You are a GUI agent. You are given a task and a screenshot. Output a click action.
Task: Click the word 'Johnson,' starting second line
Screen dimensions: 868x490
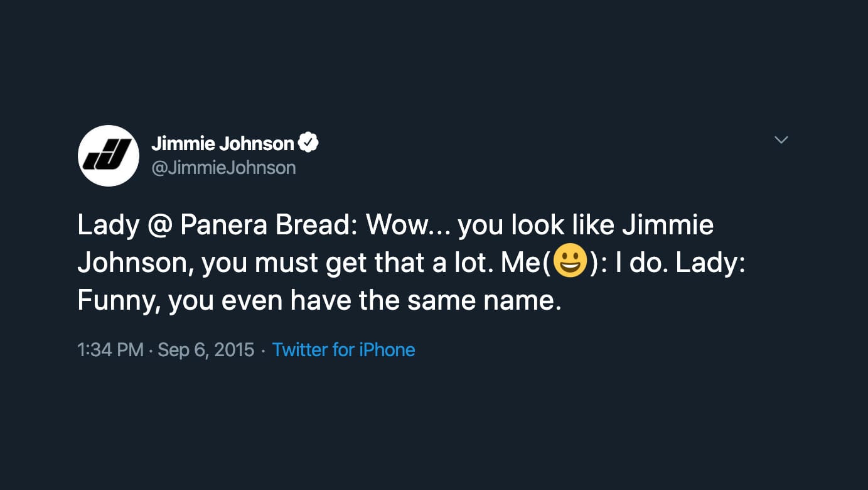pyautogui.click(x=136, y=264)
